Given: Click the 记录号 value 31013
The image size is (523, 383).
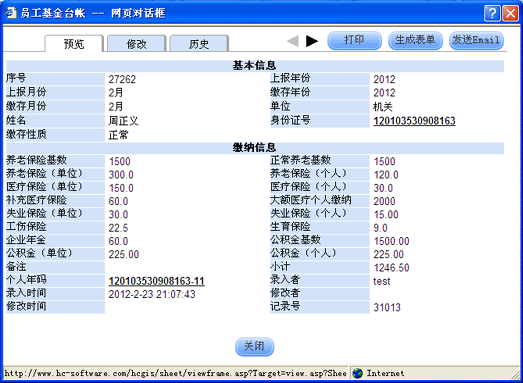Looking at the screenshot, I should click(x=387, y=307).
